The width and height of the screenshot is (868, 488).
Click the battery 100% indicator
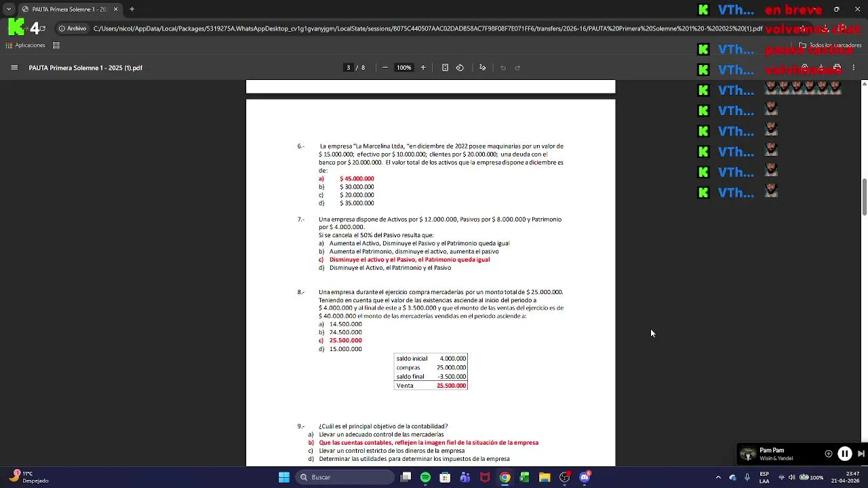pyautogui.click(x=811, y=477)
